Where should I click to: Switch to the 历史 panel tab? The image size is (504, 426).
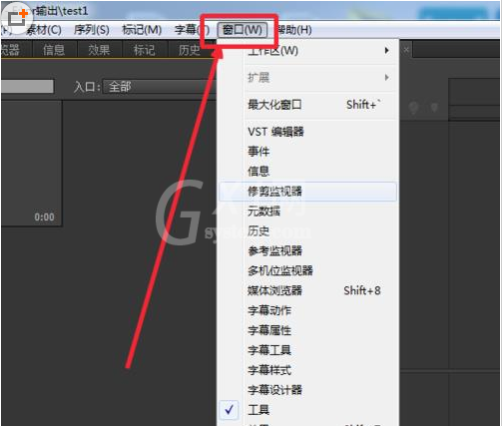click(190, 50)
